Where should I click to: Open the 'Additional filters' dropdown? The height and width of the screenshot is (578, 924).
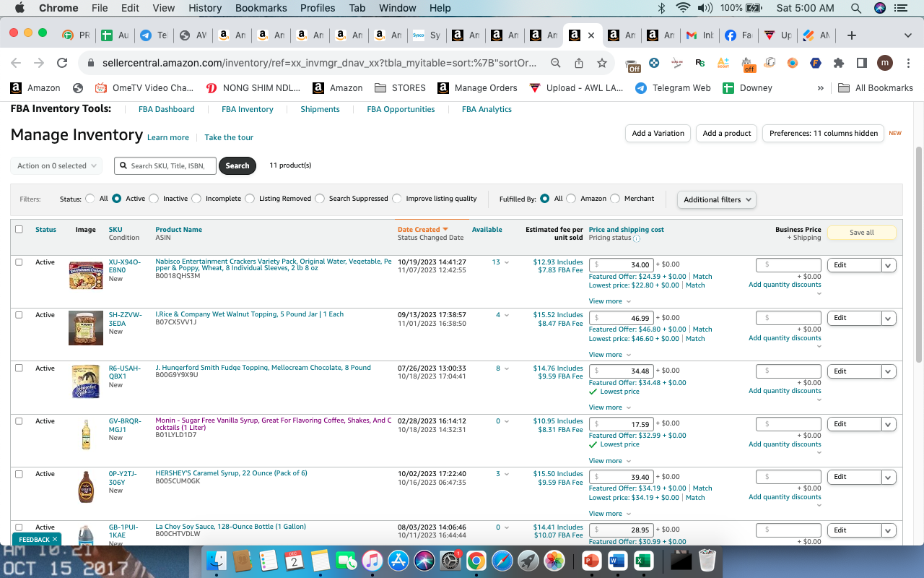coord(717,199)
